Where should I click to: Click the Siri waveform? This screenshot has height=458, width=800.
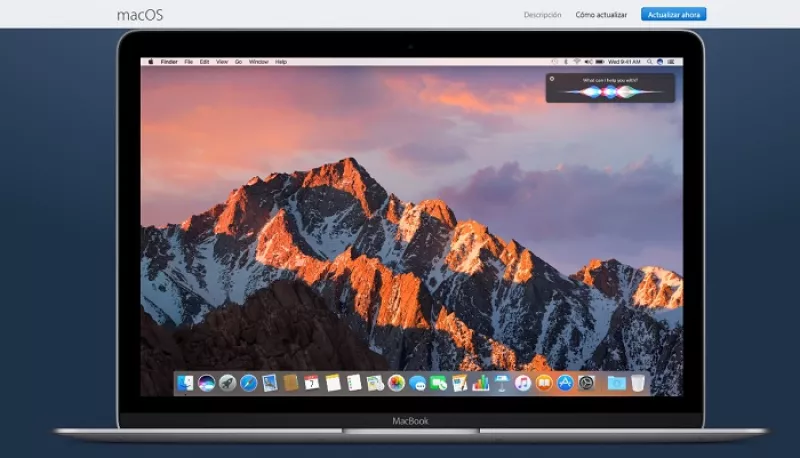[610, 92]
